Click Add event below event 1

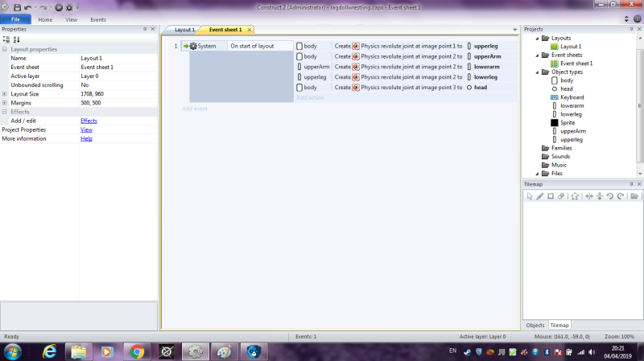point(195,109)
